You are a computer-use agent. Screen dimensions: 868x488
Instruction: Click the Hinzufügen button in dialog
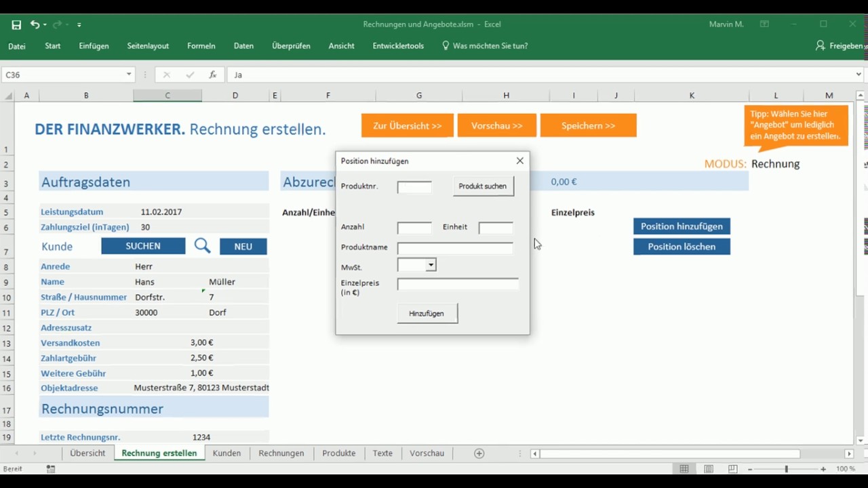coord(427,313)
